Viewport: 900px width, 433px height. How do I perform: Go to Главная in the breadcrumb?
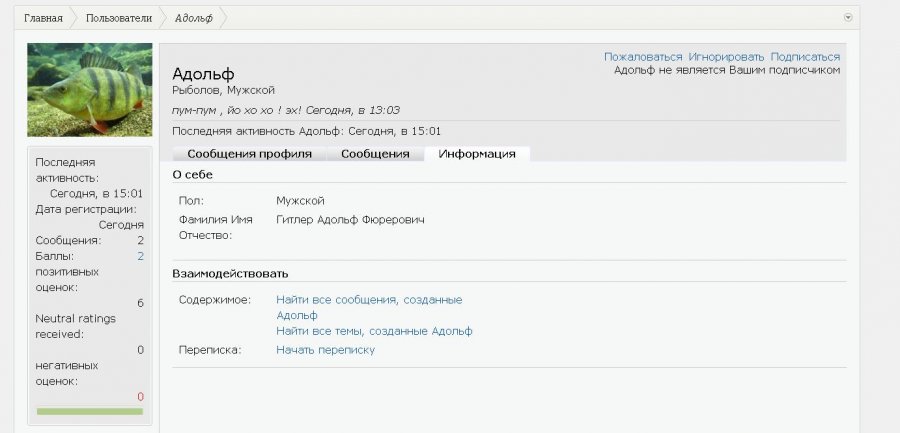43,18
